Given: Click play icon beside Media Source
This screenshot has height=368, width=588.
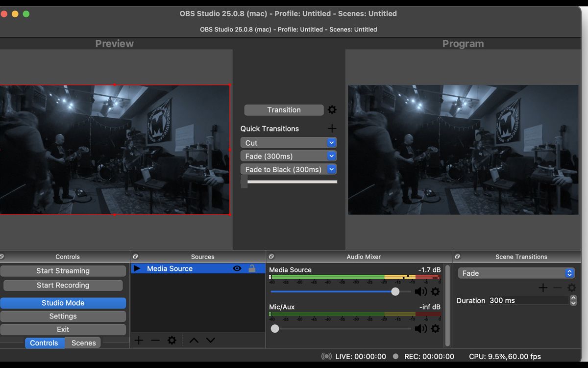Looking at the screenshot, I should click(x=137, y=268).
